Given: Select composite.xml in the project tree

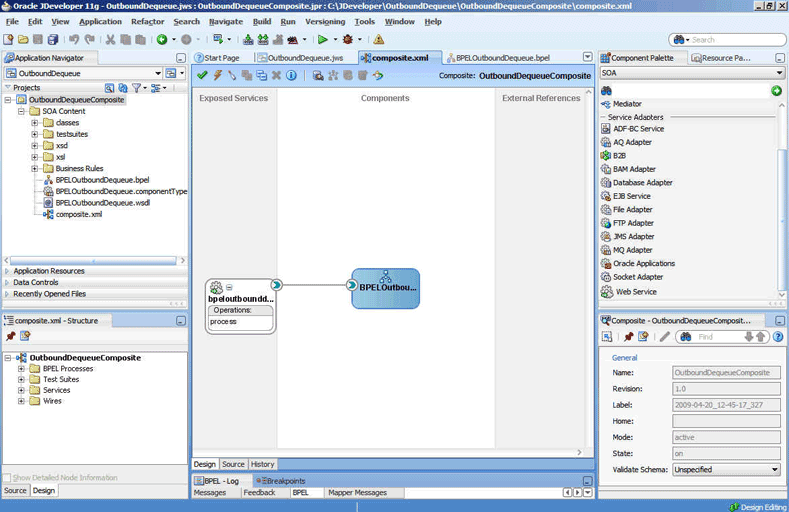Looking at the screenshot, I should pyautogui.click(x=73, y=214).
